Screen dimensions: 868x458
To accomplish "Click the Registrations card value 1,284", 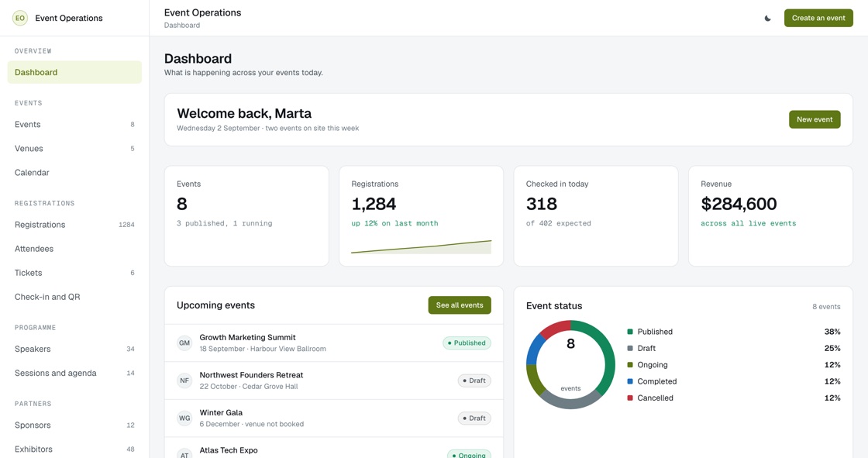I will tap(374, 205).
